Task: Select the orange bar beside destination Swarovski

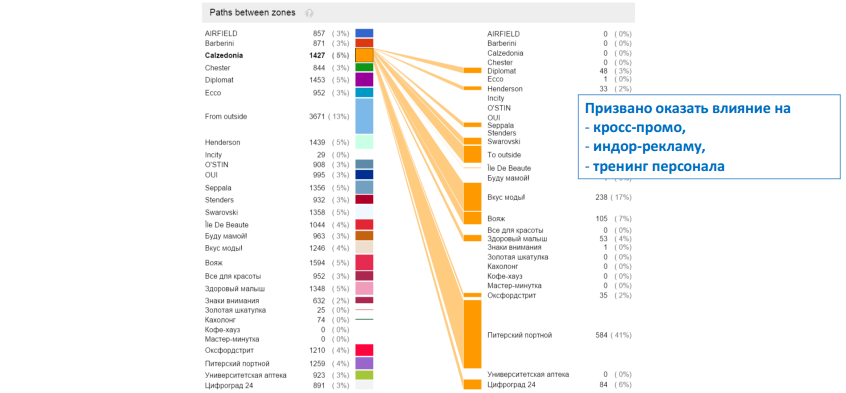Action: tap(472, 141)
